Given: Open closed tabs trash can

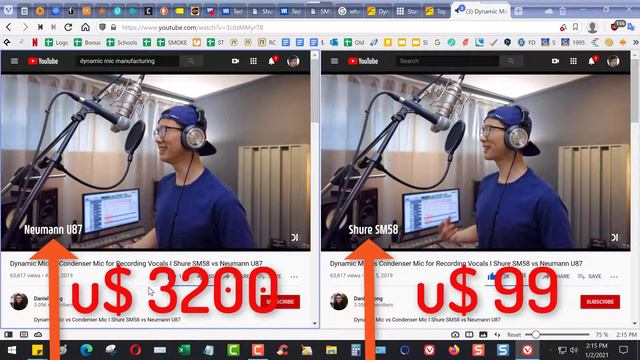Looking at the screenshot, I should point(563,11).
